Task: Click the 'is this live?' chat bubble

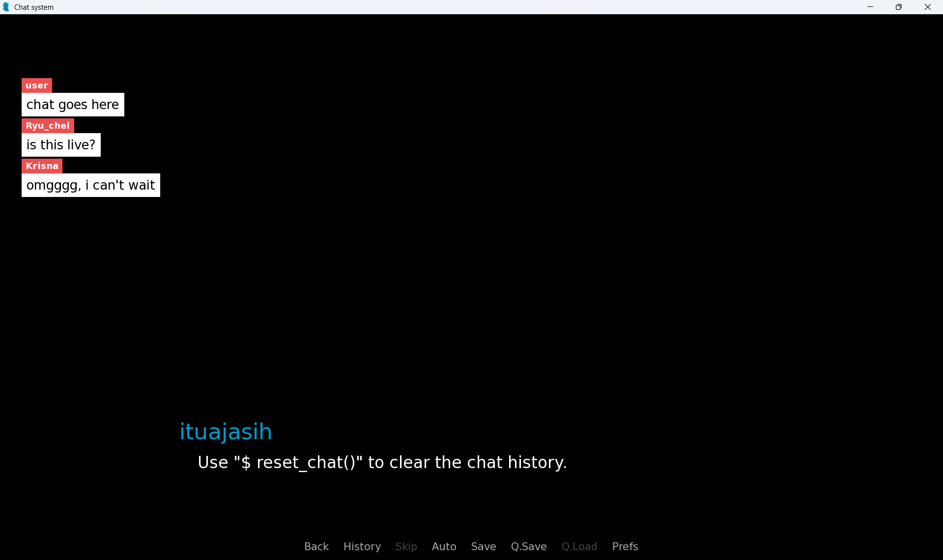Action: 60,144
